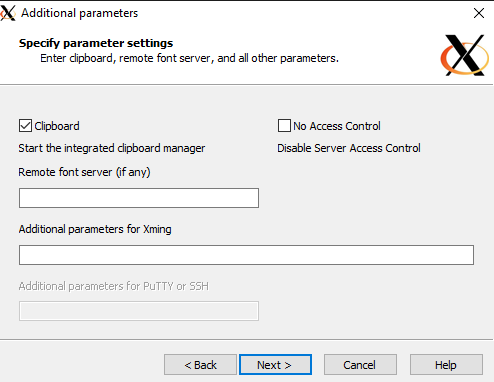
Task: Go back with the < Back button
Action: coord(200,365)
